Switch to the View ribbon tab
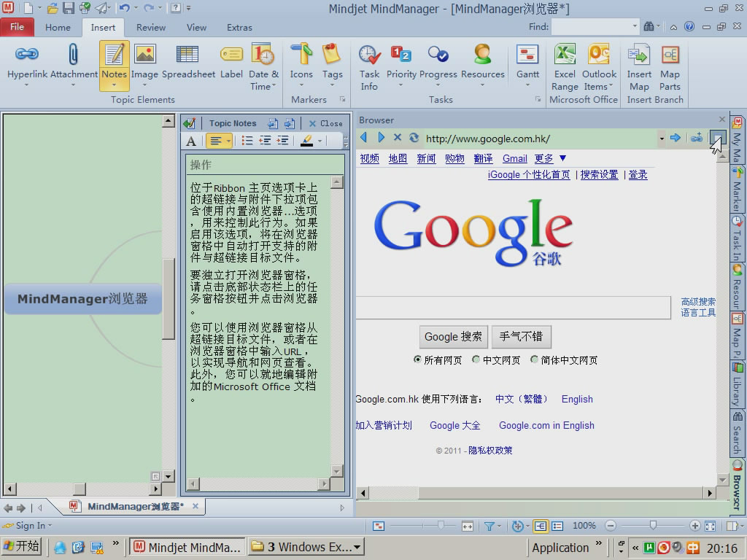 tap(196, 27)
